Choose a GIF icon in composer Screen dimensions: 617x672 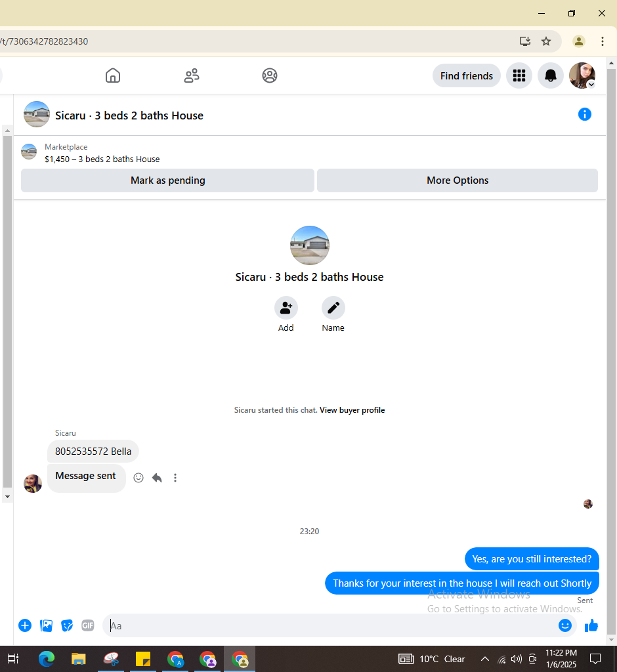click(x=88, y=625)
